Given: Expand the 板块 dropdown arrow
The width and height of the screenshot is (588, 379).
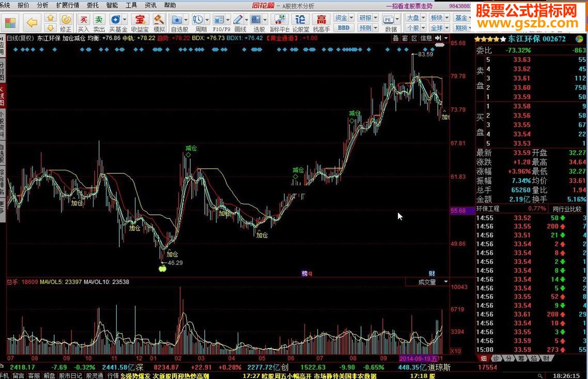Looking at the screenshot, I should pos(446,18).
